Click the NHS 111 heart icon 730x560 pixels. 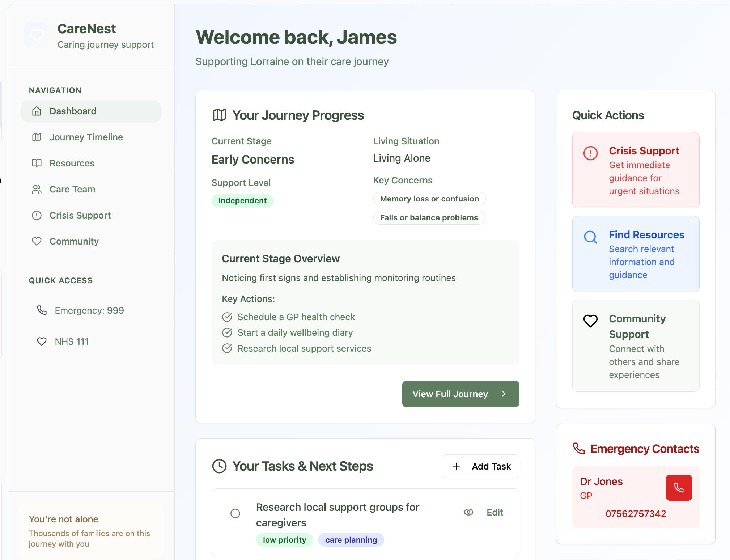point(42,341)
